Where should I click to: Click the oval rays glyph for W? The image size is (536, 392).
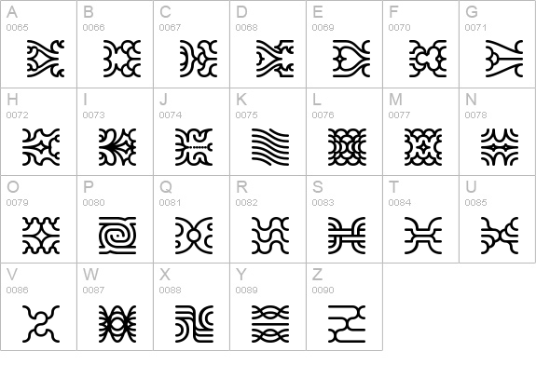[x=117, y=324]
